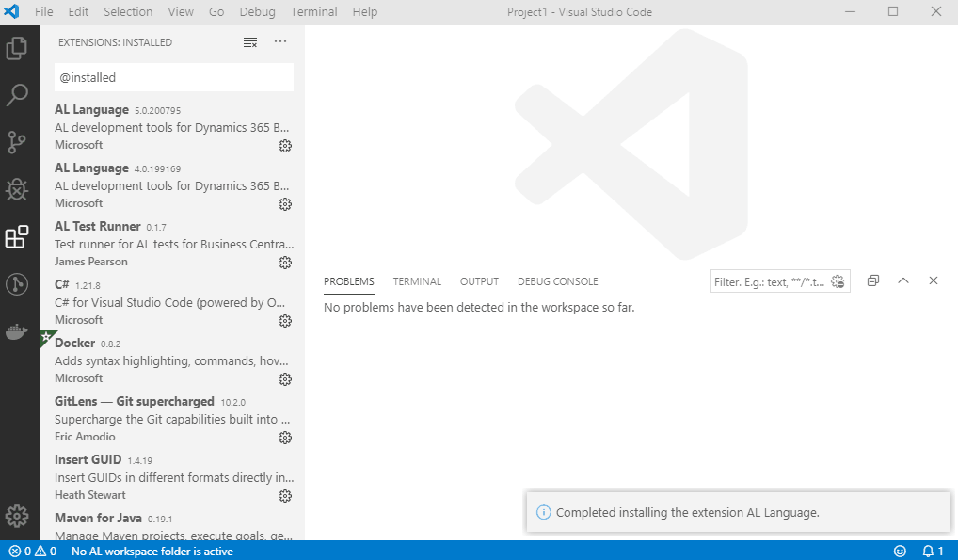
Task: Open the extensions filter menu
Action: 249,41
